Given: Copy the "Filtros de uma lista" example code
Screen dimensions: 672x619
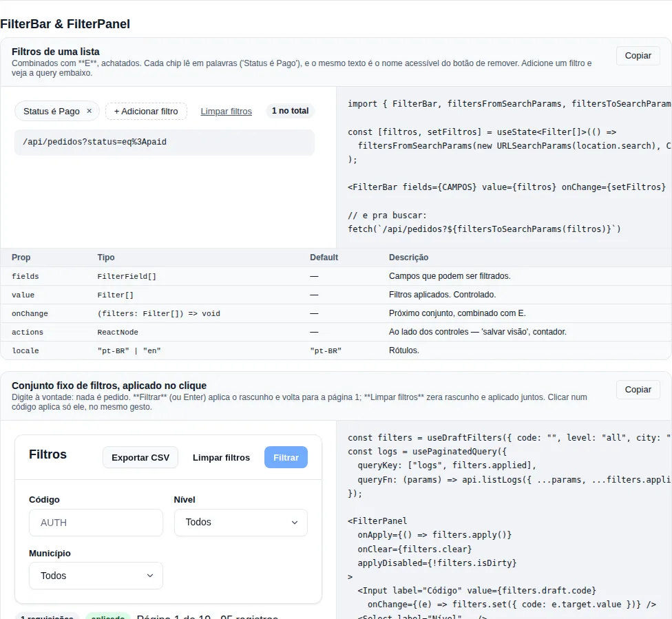Looking at the screenshot, I should tap(638, 56).
